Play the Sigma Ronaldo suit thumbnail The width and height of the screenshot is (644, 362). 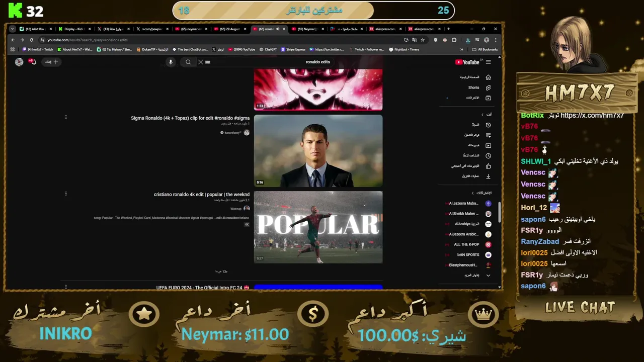tap(318, 151)
